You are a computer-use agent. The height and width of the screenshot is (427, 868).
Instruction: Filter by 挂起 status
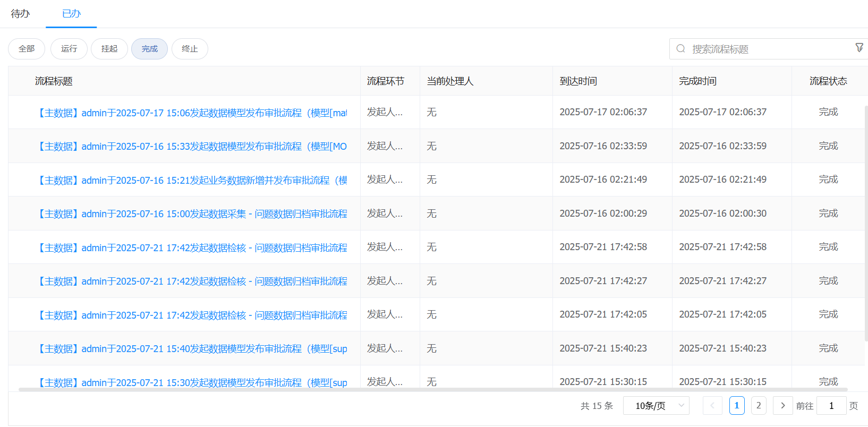109,49
